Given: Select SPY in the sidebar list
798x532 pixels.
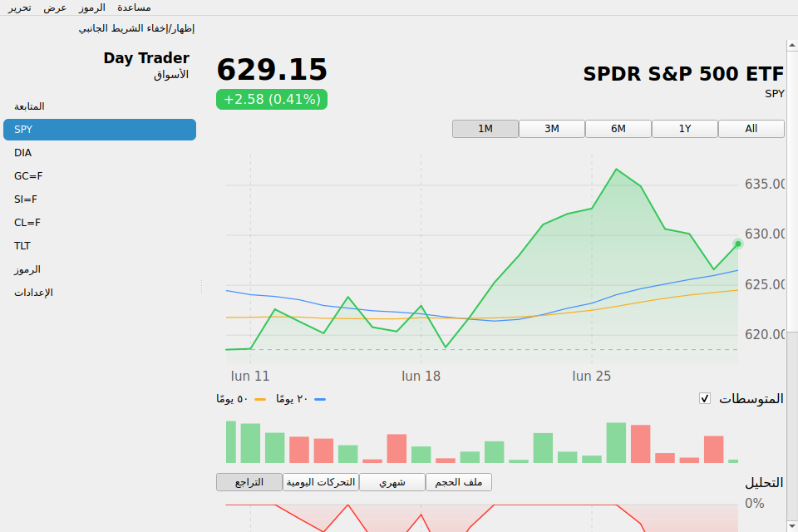Looking at the screenshot, I should [100, 130].
